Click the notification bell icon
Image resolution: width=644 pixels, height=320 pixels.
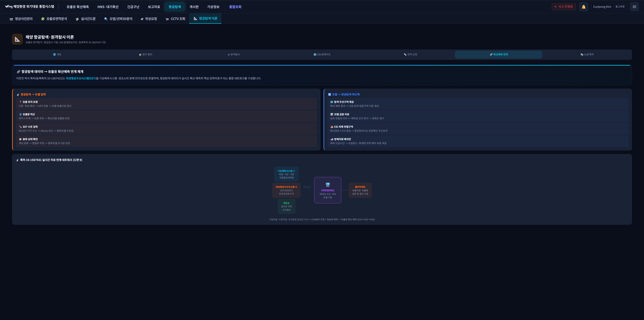pos(583,7)
